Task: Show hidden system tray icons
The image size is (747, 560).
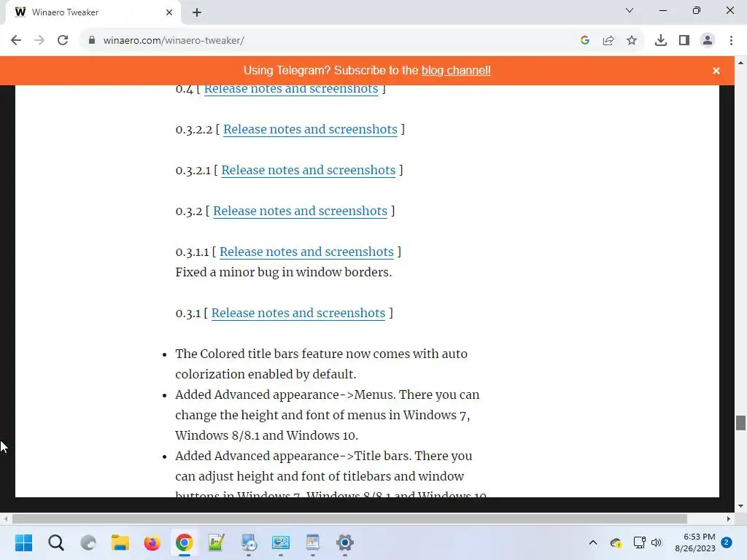Action: pos(593,542)
